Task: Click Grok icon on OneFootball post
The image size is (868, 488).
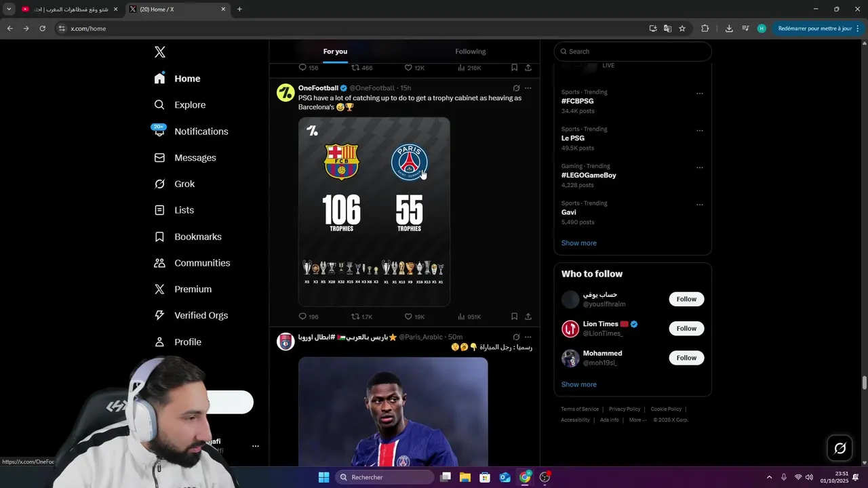Action: tap(516, 88)
